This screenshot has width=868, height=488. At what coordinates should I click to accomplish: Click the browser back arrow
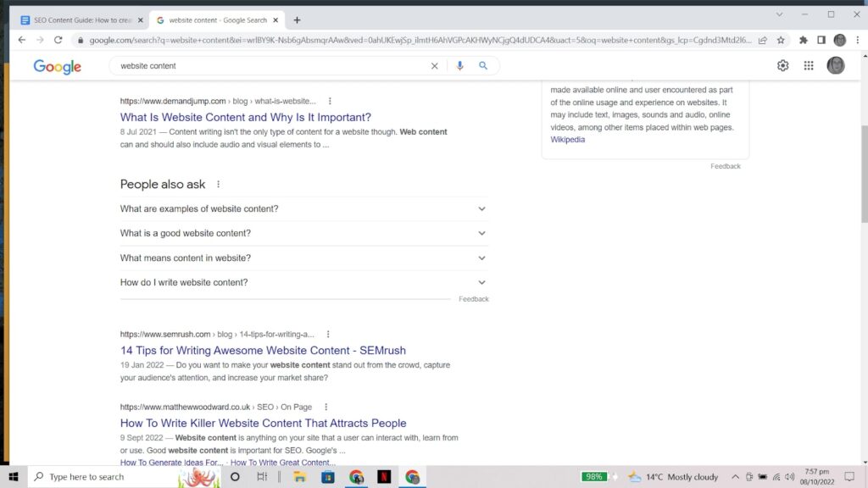[21, 40]
